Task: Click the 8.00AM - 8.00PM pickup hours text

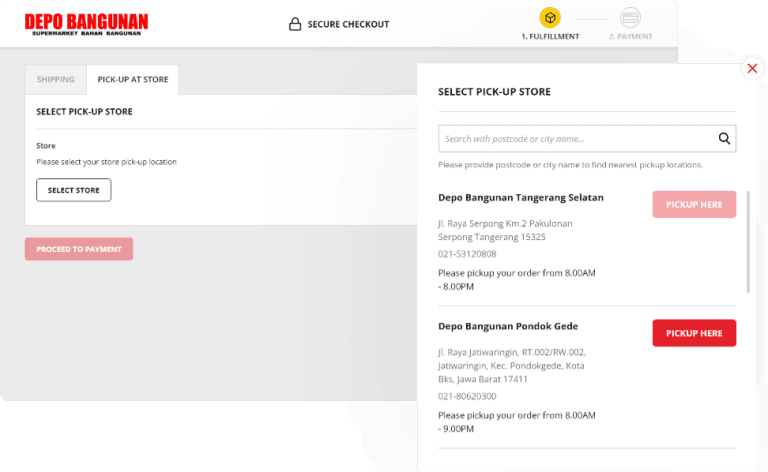Action: coord(517,280)
